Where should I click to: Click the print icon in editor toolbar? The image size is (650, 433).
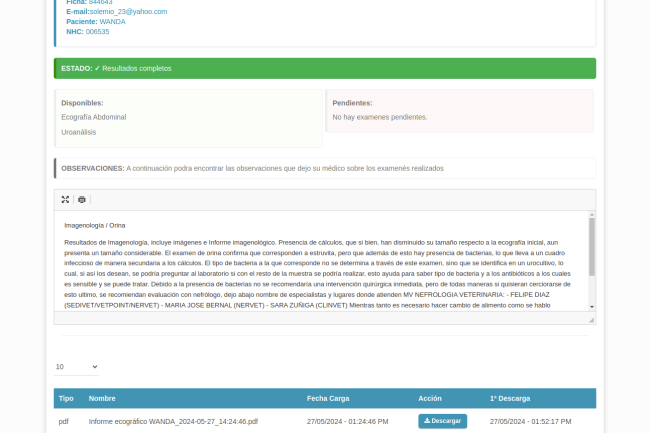pos(82,199)
